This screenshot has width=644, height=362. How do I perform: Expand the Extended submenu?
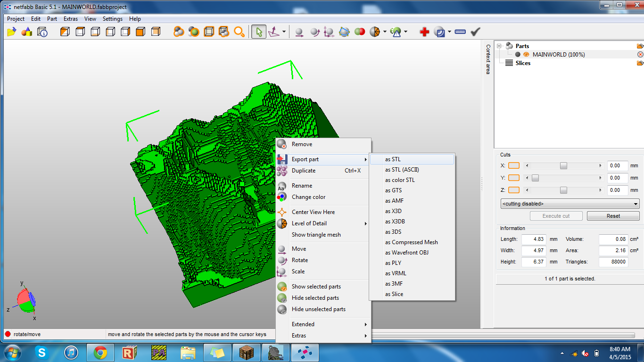coord(323,324)
